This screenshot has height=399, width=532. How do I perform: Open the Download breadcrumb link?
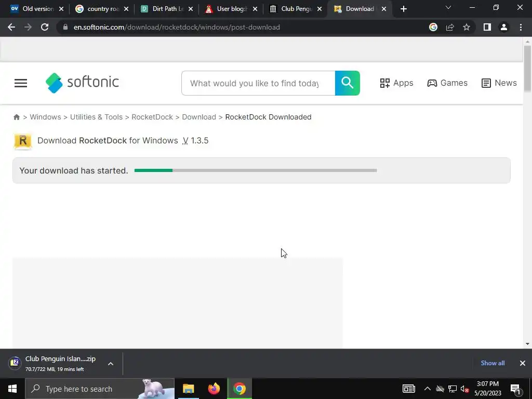point(199,117)
